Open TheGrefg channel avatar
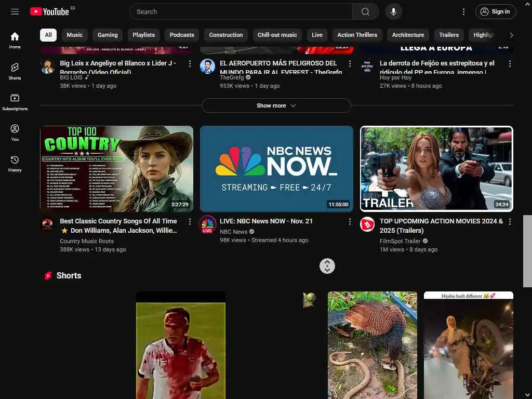 (207, 66)
